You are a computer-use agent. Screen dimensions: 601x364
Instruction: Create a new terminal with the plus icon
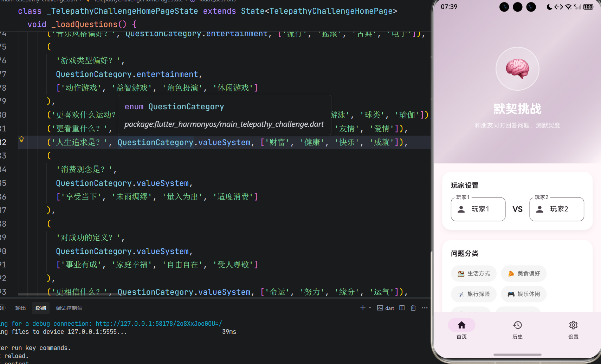[363, 308]
